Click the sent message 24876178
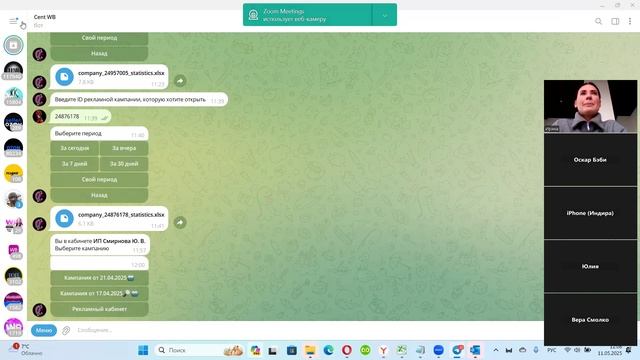This screenshot has height=360, width=640. (x=80, y=117)
